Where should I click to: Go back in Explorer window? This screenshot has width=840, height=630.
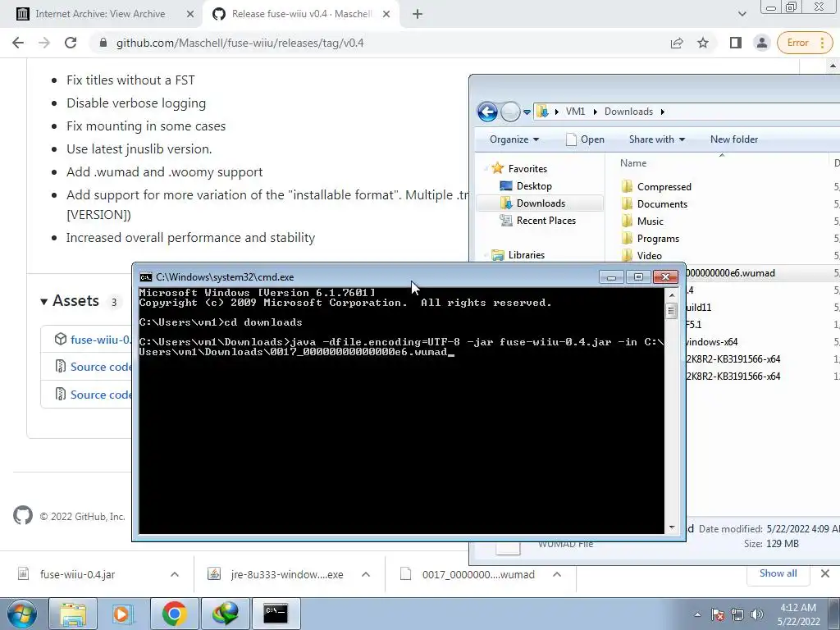[x=487, y=112]
